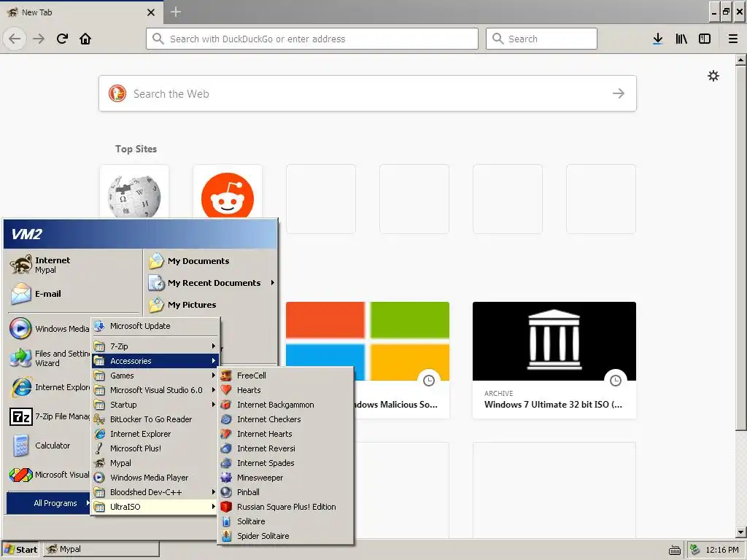Open Windows Media Player in programs list
747x560 pixels.
point(156,478)
